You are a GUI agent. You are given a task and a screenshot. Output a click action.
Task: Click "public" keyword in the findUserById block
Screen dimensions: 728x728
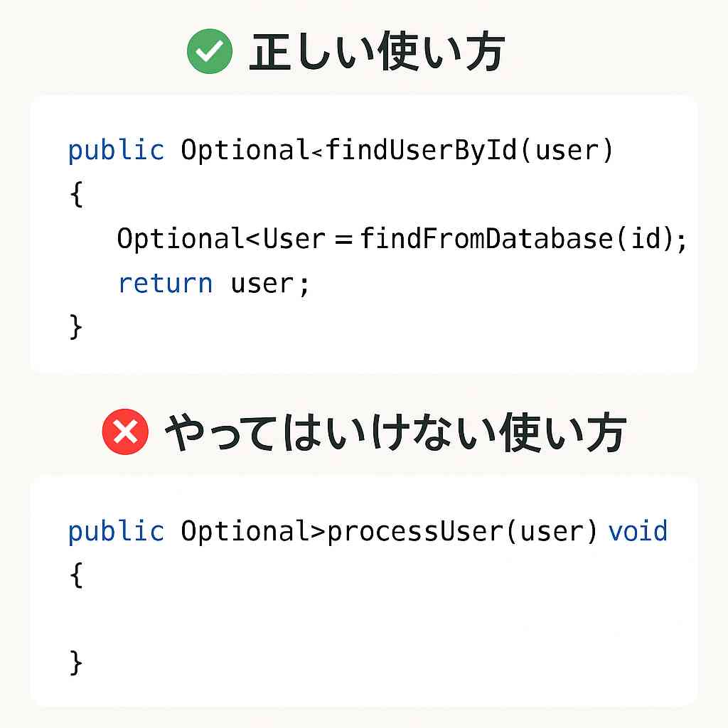pos(116,151)
